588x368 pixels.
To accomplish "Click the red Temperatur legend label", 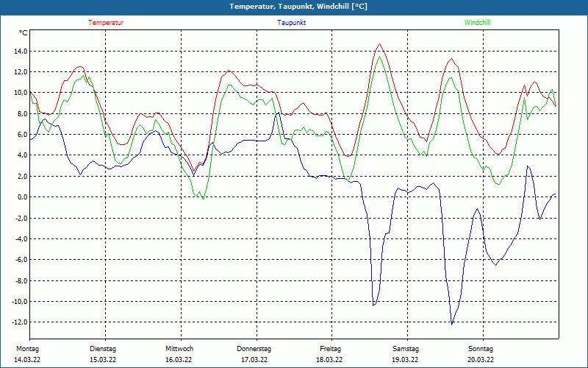I will click(x=106, y=23).
